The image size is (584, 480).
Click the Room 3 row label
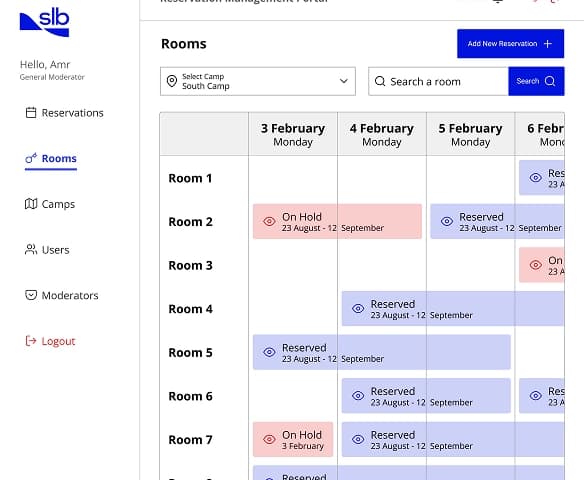[x=190, y=266]
